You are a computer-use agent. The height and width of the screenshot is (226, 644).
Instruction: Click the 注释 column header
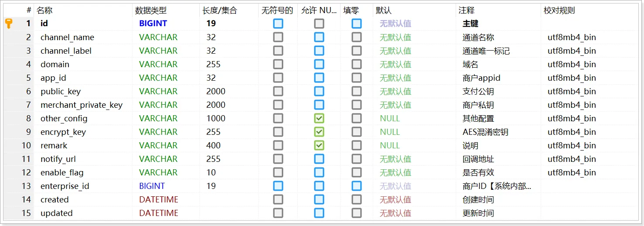point(467,10)
